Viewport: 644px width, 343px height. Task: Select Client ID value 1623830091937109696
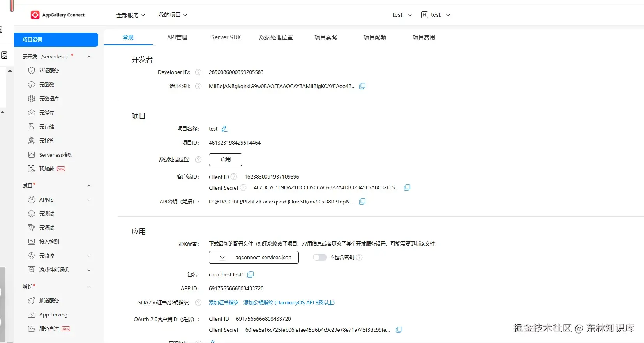(x=272, y=177)
